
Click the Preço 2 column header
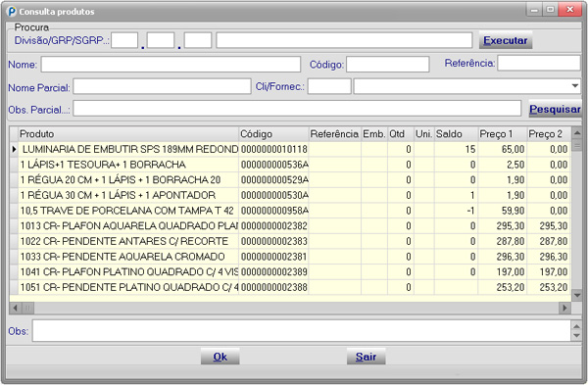(549, 134)
